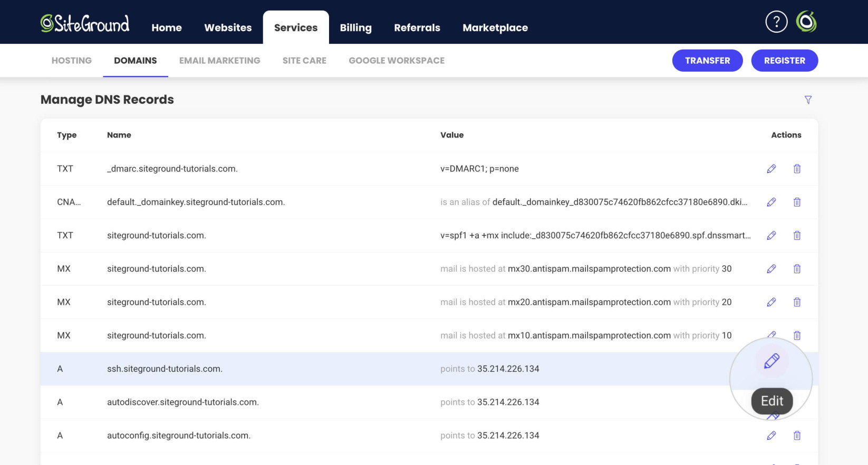Delete the v=spf1 TXT record
The width and height of the screenshot is (868, 465).
[x=797, y=235]
